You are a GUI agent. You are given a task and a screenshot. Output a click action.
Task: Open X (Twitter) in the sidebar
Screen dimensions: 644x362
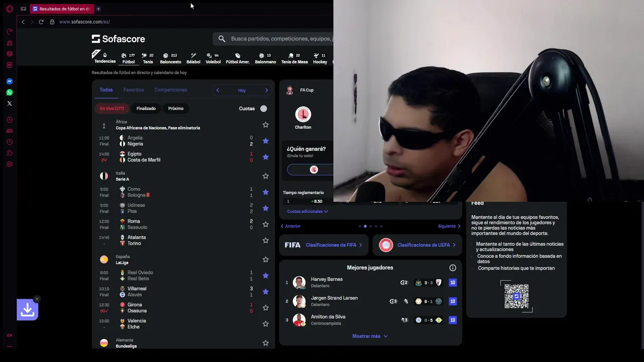(9, 103)
